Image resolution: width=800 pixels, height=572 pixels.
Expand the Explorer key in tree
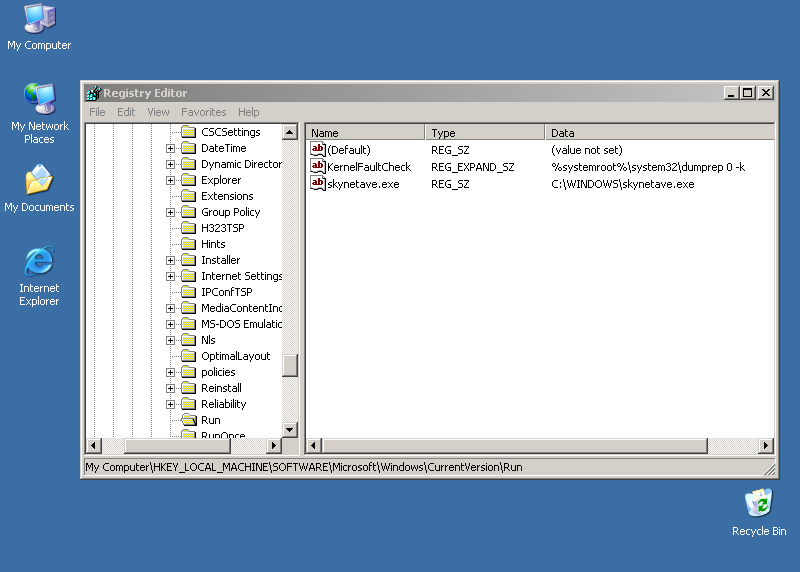tap(170, 181)
